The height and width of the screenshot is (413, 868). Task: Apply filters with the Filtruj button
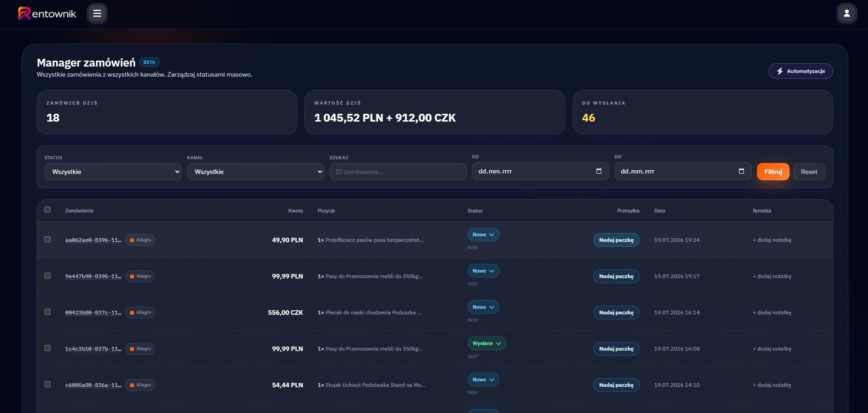(773, 172)
